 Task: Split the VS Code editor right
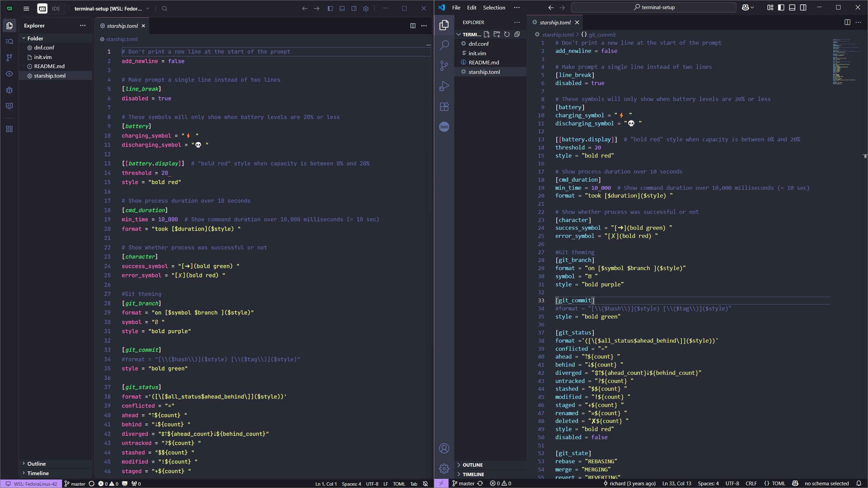[x=847, y=22]
